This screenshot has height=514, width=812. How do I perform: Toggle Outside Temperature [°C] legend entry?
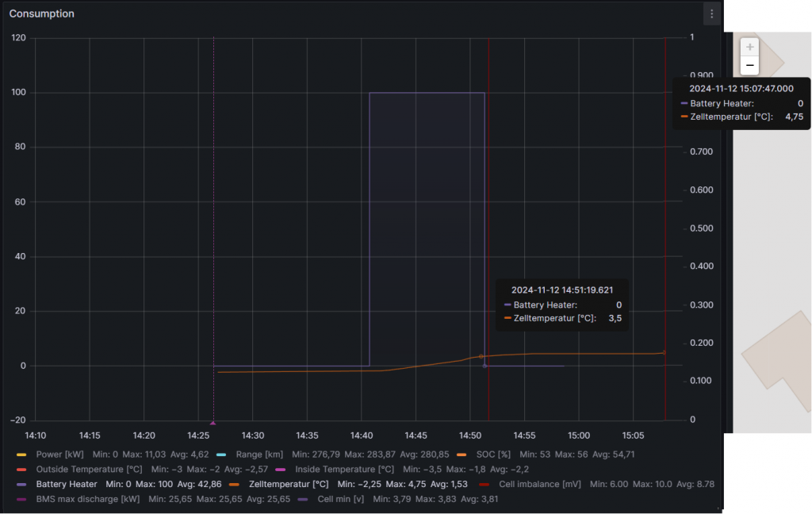click(x=89, y=469)
